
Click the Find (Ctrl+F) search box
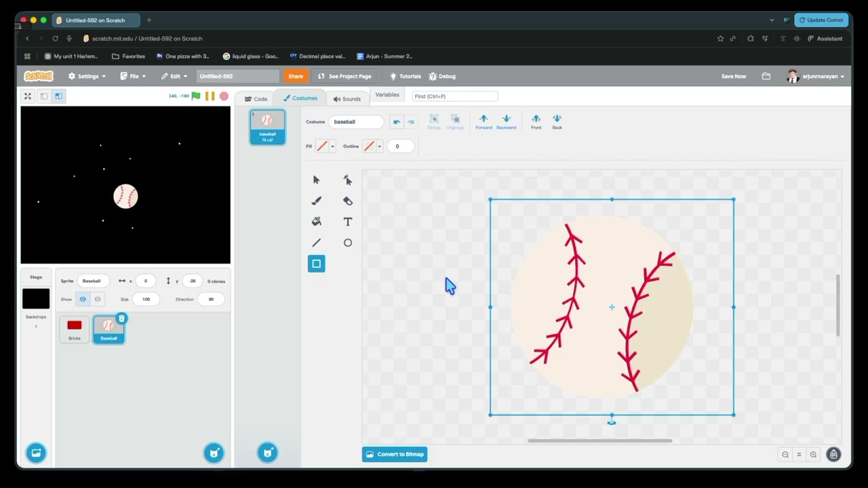pos(455,96)
